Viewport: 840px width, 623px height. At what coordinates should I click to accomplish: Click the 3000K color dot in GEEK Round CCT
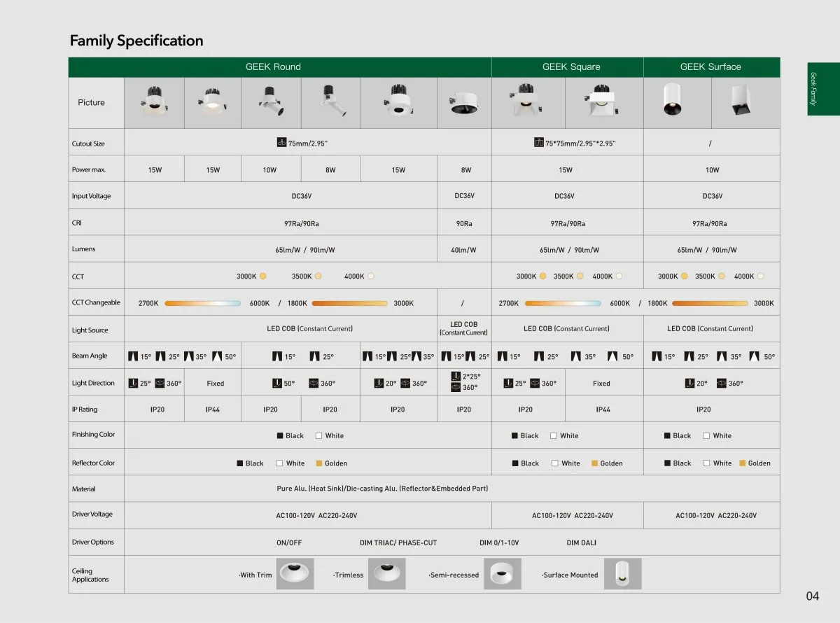coord(263,276)
